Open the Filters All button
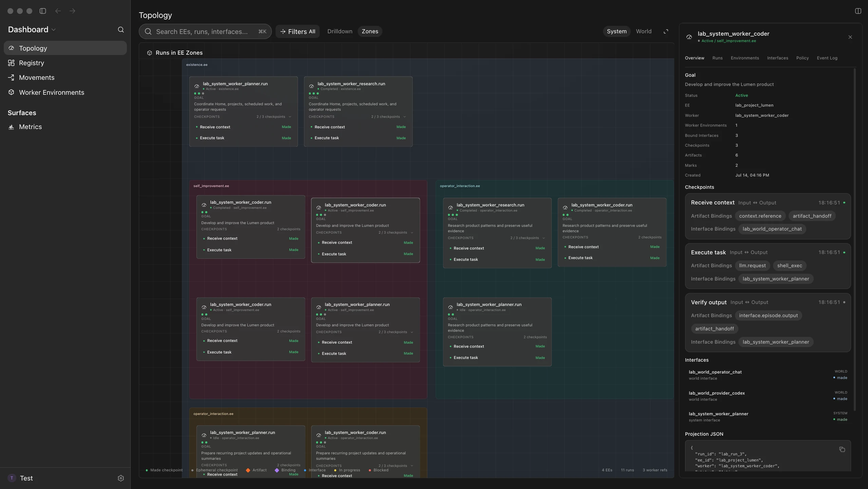The width and height of the screenshot is (868, 489). [x=298, y=31]
